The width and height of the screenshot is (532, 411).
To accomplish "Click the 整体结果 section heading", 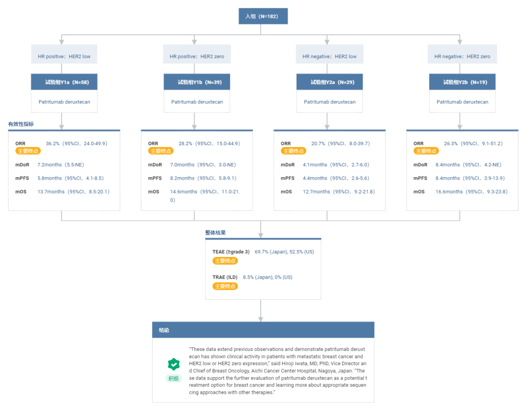I will pos(215,232).
